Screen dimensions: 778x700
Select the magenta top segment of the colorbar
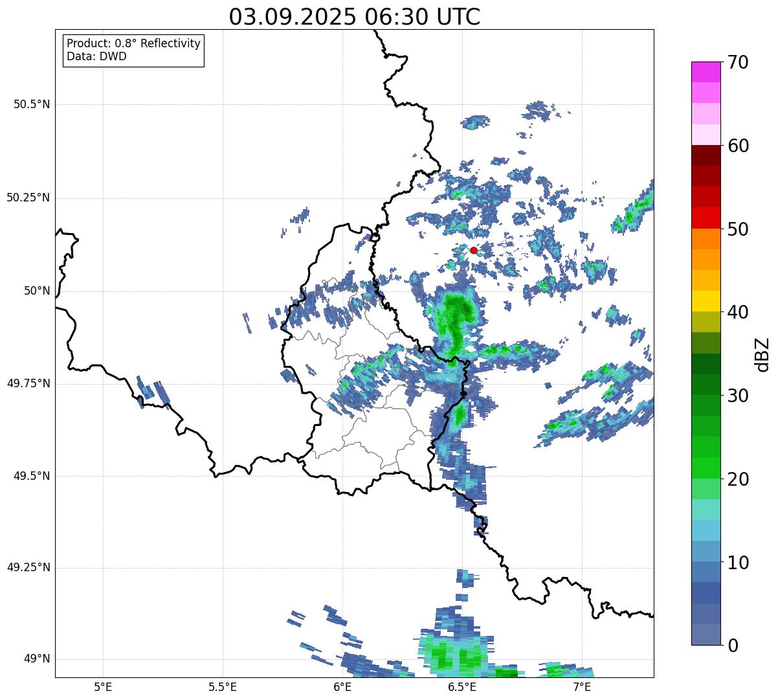click(706, 72)
